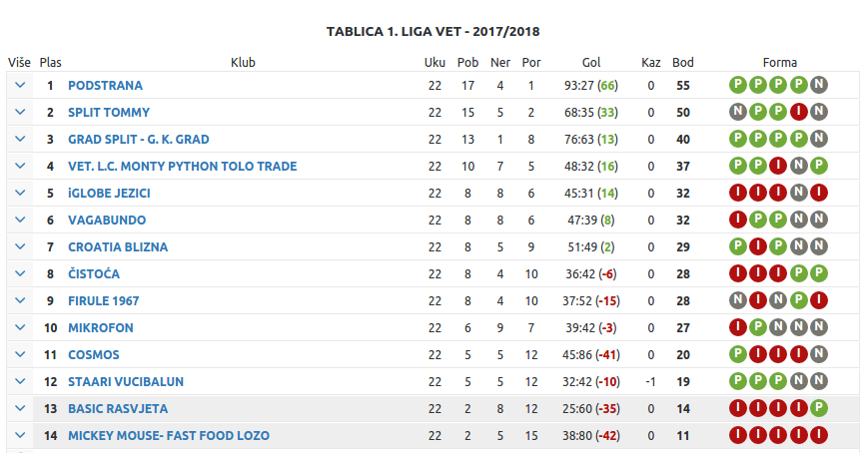This screenshot has height=453, width=868.
Task: Expand the MICKEY MOUSE- FAST FOOD LOZO row
Action: coord(20,436)
